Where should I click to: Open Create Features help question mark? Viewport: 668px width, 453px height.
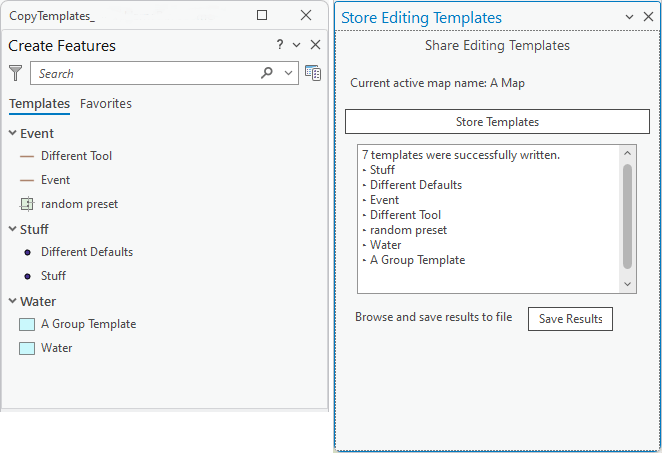(280, 45)
